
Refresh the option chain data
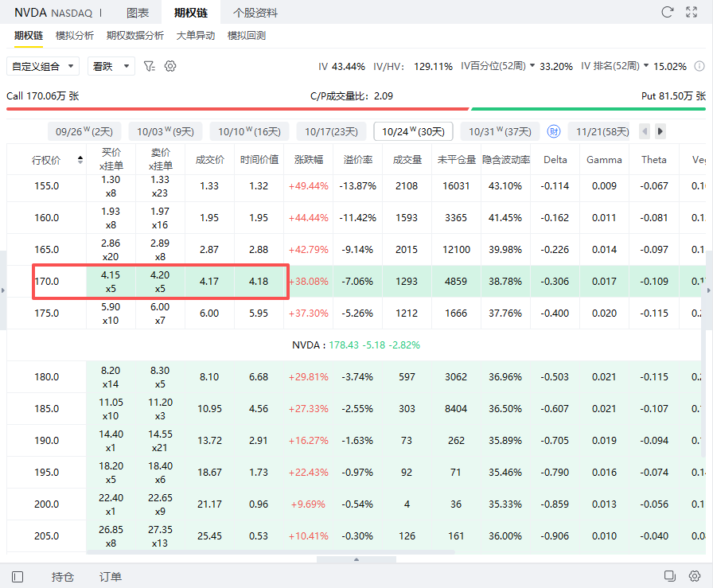tap(667, 12)
